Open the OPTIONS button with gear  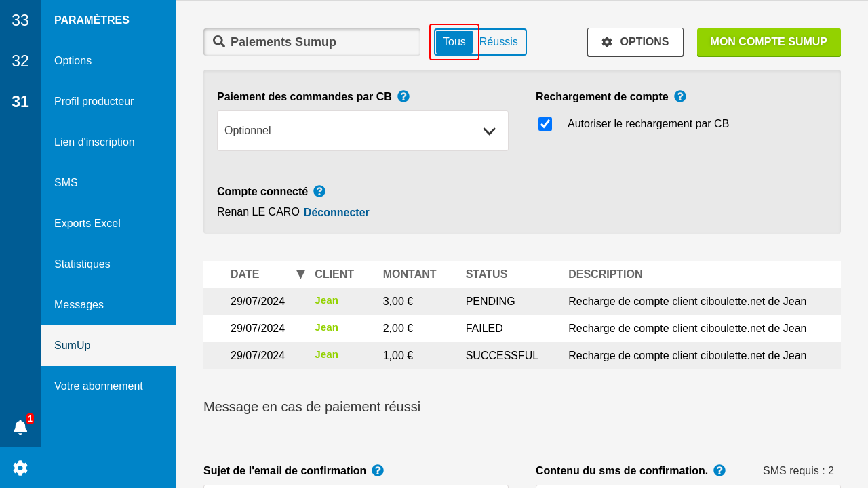pyautogui.click(x=635, y=42)
